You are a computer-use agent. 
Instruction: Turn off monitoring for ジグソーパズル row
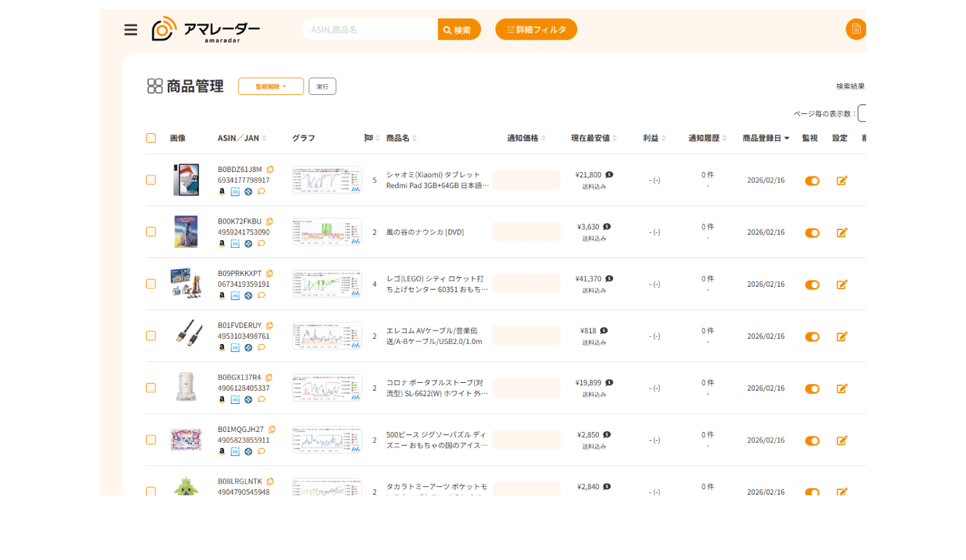click(812, 441)
